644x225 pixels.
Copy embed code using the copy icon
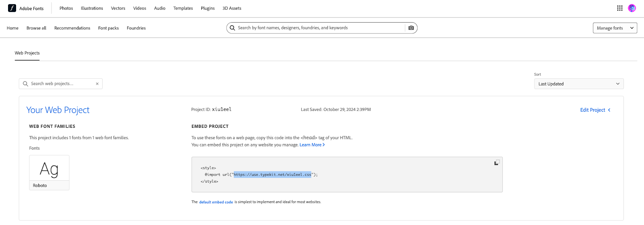point(497,162)
